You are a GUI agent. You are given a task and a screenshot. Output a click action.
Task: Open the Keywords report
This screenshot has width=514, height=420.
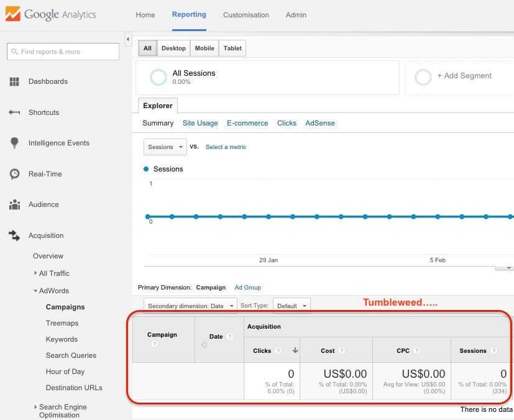tap(62, 339)
